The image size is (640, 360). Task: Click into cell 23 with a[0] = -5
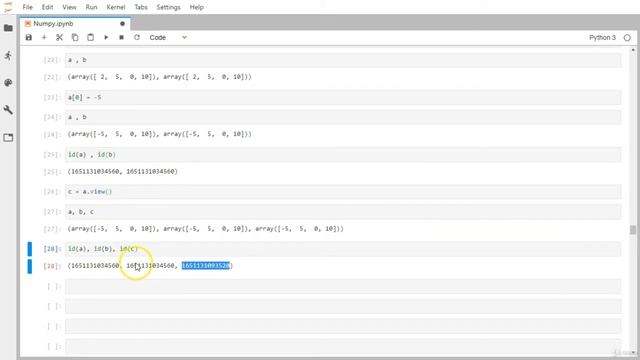343,98
